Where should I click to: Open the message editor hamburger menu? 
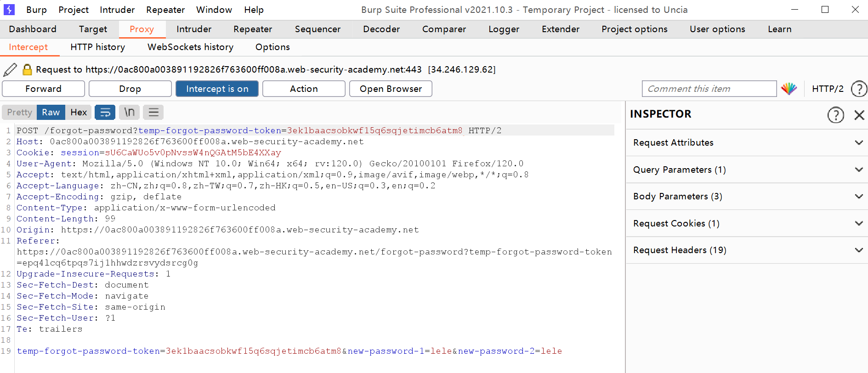(x=153, y=112)
